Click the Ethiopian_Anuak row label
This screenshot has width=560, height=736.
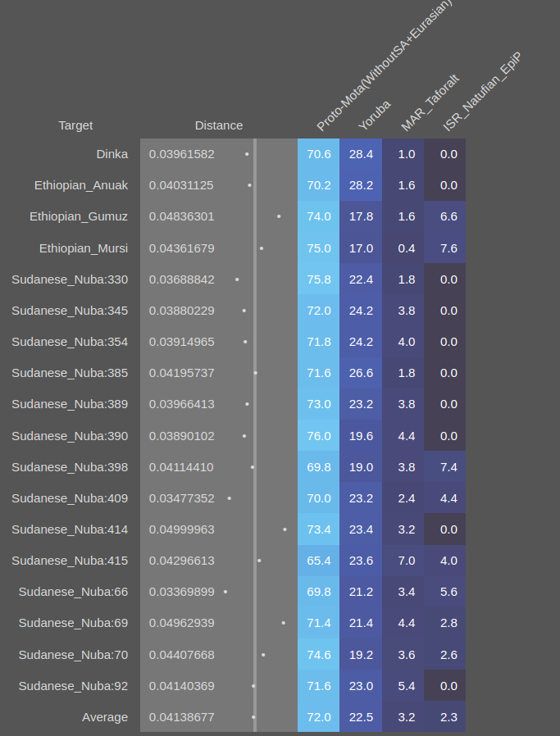81,185
